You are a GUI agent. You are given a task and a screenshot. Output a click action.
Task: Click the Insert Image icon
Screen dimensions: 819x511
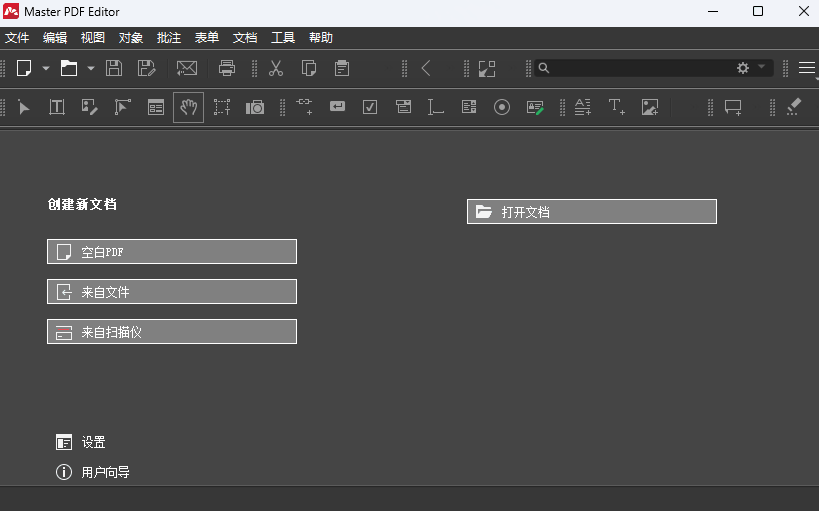[650, 108]
